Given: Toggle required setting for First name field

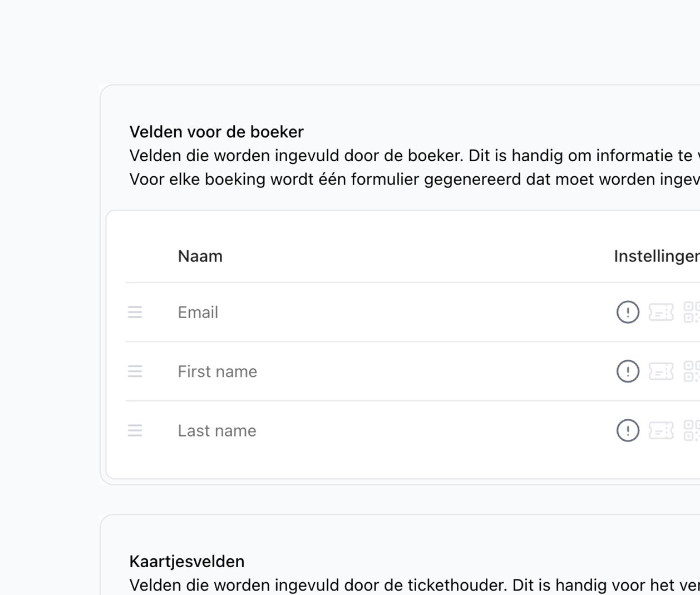Looking at the screenshot, I should tap(628, 371).
